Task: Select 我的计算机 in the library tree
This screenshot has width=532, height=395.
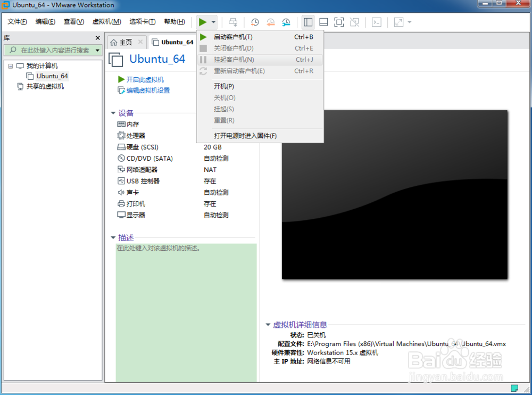Action: 42,66
